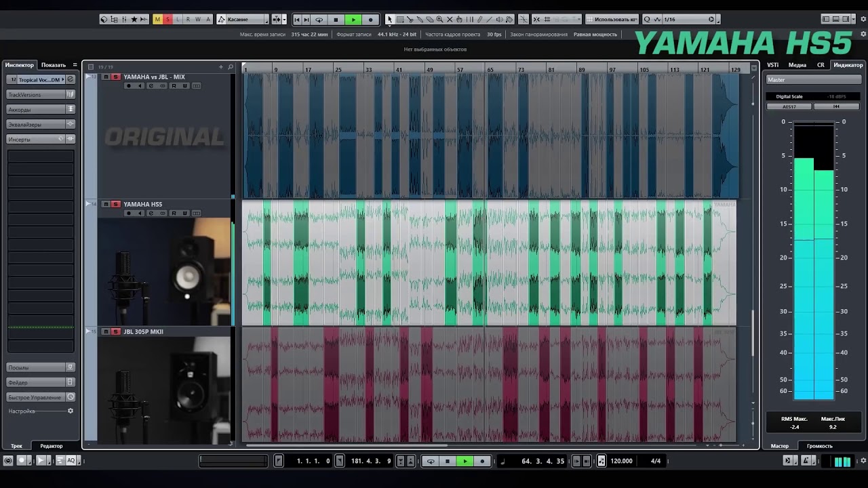The image size is (868, 488).
Task: Mute the YAMAHA HS5 track
Action: (106, 205)
